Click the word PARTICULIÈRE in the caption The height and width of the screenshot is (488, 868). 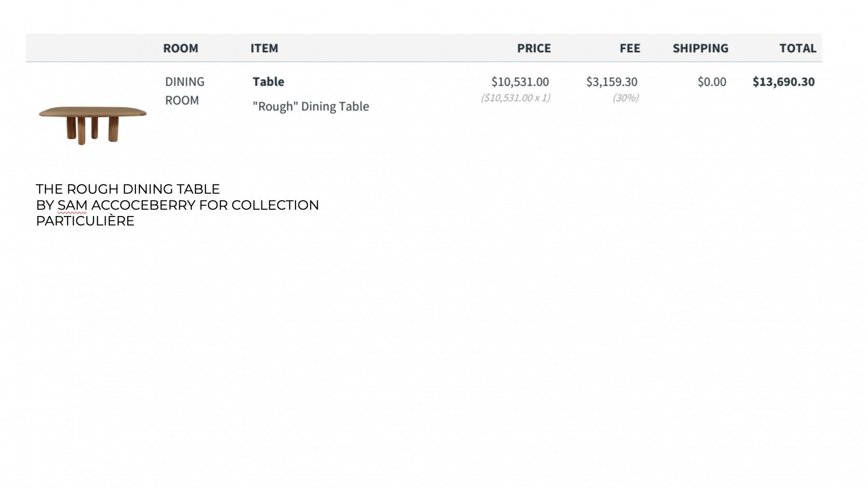85,221
